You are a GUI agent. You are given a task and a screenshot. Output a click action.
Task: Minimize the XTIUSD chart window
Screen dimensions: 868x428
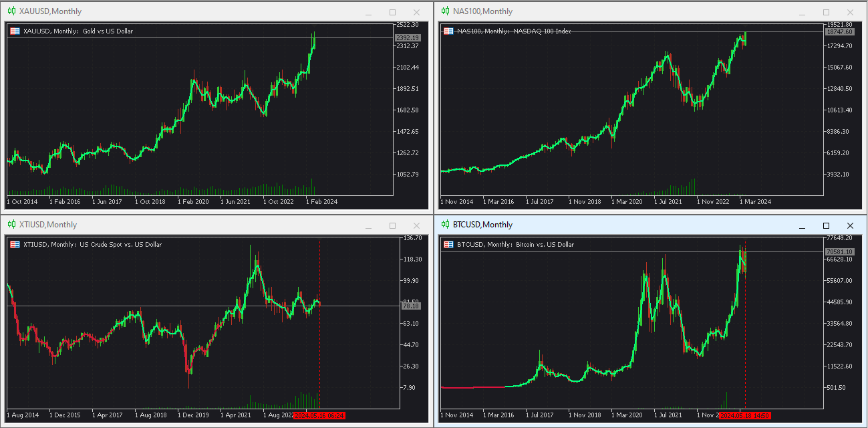[x=368, y=225]
